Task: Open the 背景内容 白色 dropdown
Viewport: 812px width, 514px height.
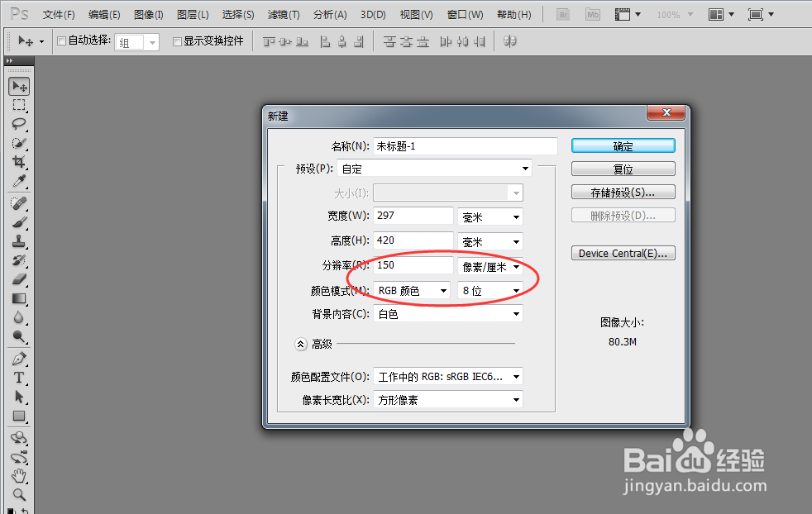Action: 448,314
